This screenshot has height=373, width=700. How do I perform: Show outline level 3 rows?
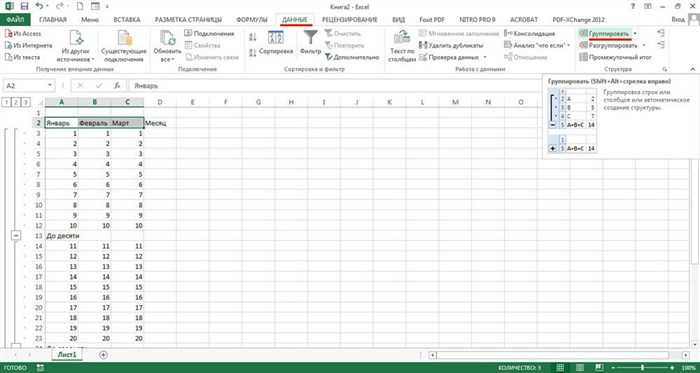[x=26, y=103]
